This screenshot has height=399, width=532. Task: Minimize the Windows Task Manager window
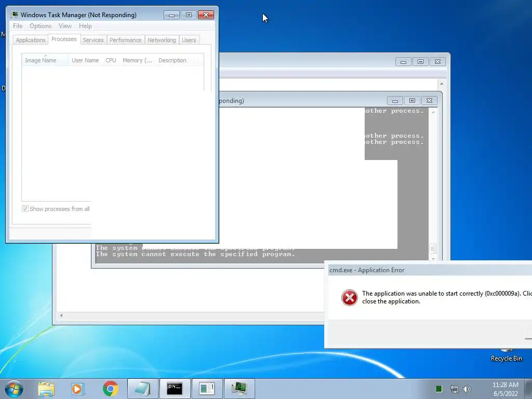(x=171, y=15)
